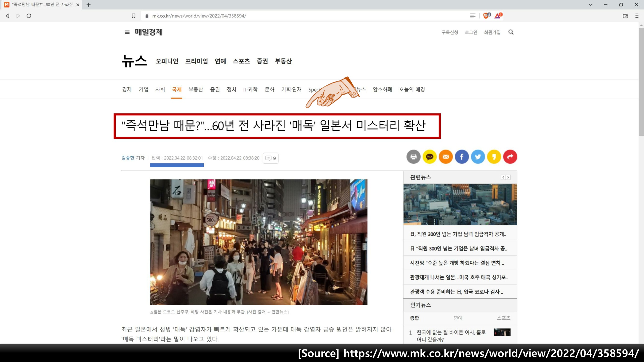Click reporter name 김승한 link

click(x=128, y=158)
